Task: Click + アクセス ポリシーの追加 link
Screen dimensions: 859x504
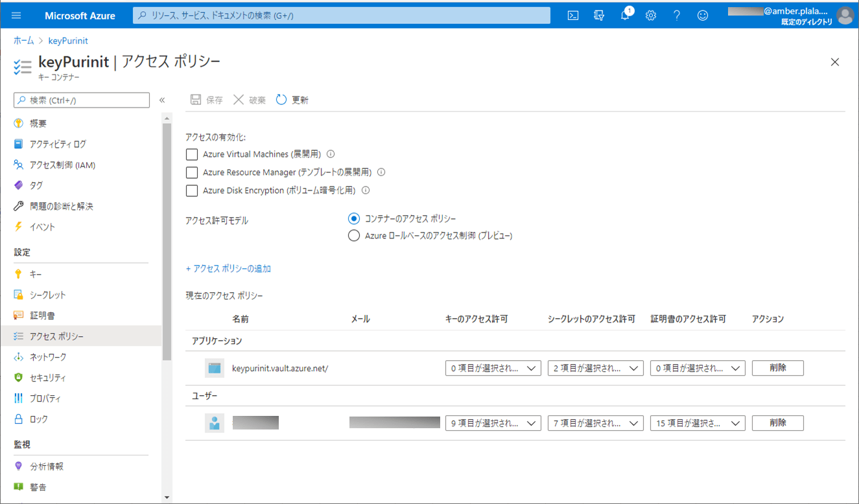Action: pyautogui.click(x=228, y=268)
